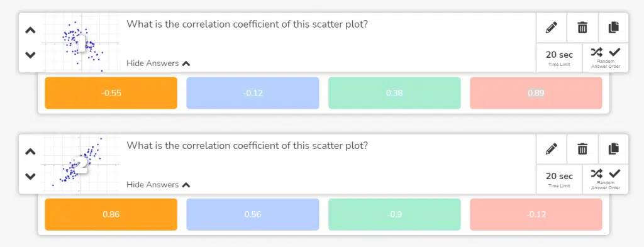
Task: Move question 1 down with the arrow
Action: (30, 55)
